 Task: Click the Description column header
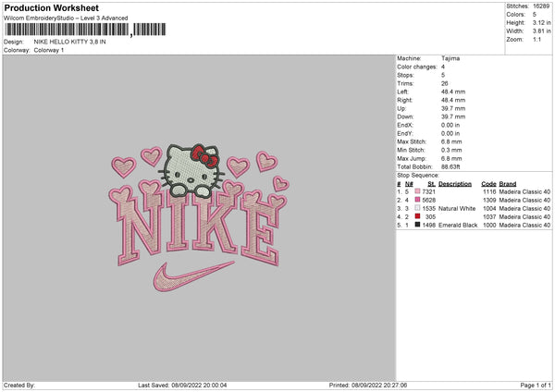455,184
